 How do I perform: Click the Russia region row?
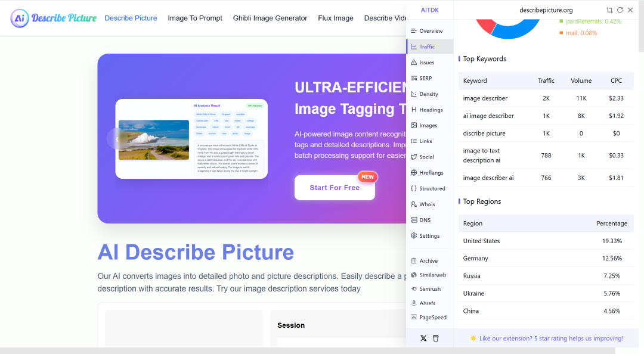(x=546, y=276)
